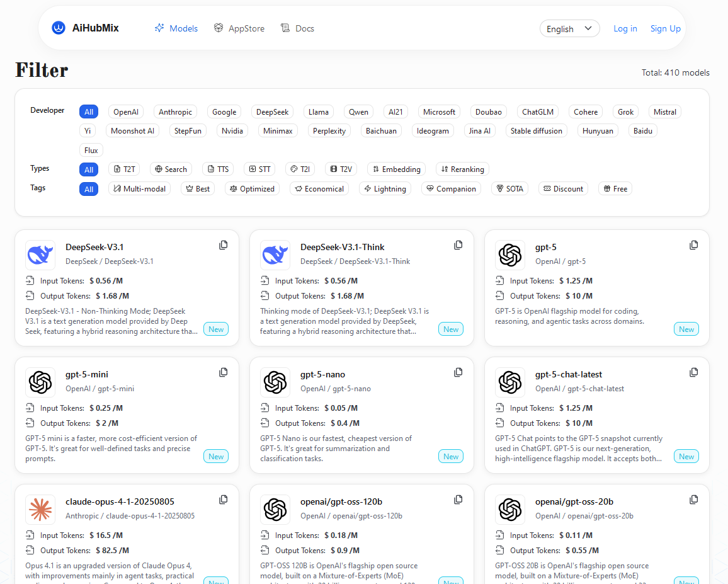
Task: Filter types by Reranking
Action: [x=462, y=169]
